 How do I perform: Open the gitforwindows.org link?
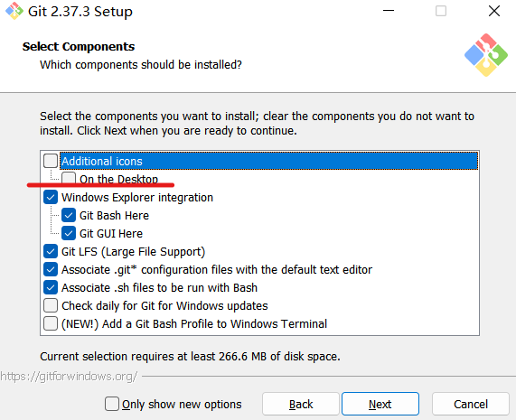tap(69, 377)
